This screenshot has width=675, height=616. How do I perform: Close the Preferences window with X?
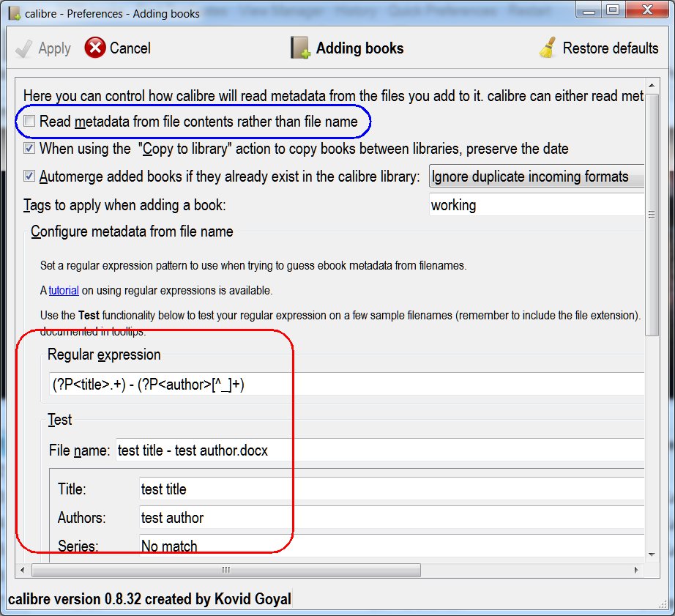(x=647, y=10)
